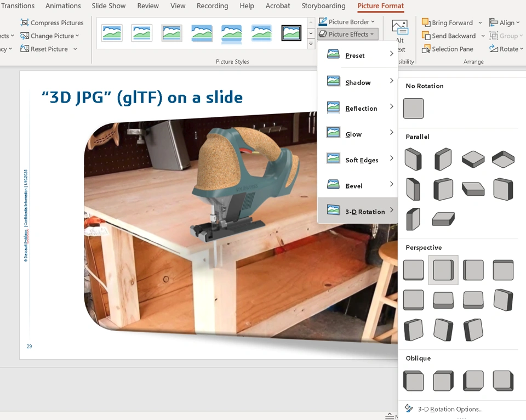Pick first preset in third Perspective row

click(x=413, y=330)
